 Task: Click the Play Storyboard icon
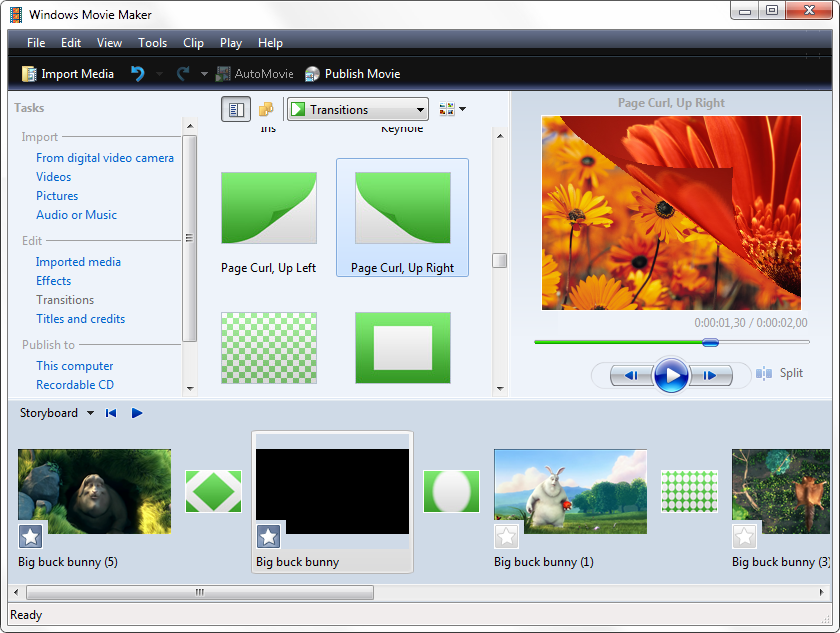[137, 413]
